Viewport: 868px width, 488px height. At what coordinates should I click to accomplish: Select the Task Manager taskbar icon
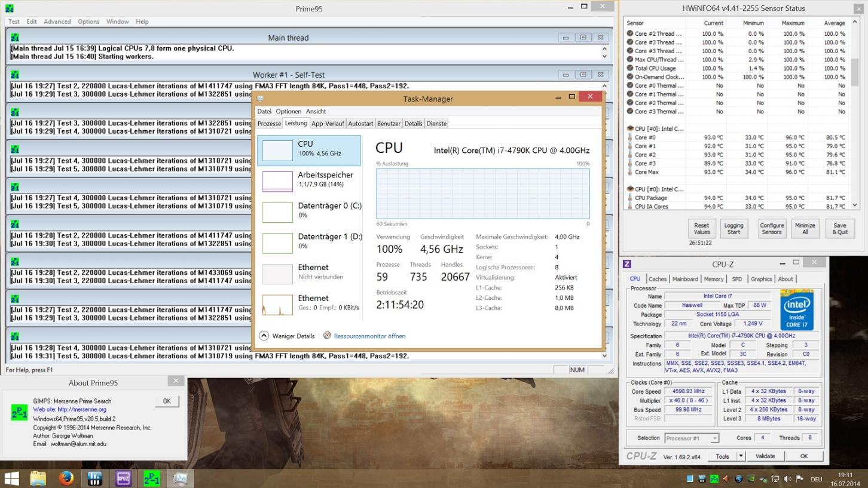click(x=180, y=478)
